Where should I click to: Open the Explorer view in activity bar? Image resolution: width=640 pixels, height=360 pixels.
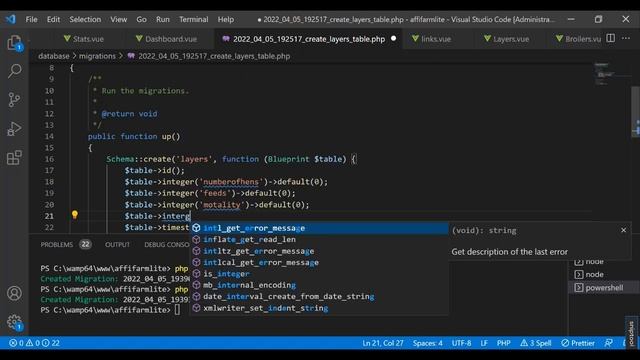point(14,43)
